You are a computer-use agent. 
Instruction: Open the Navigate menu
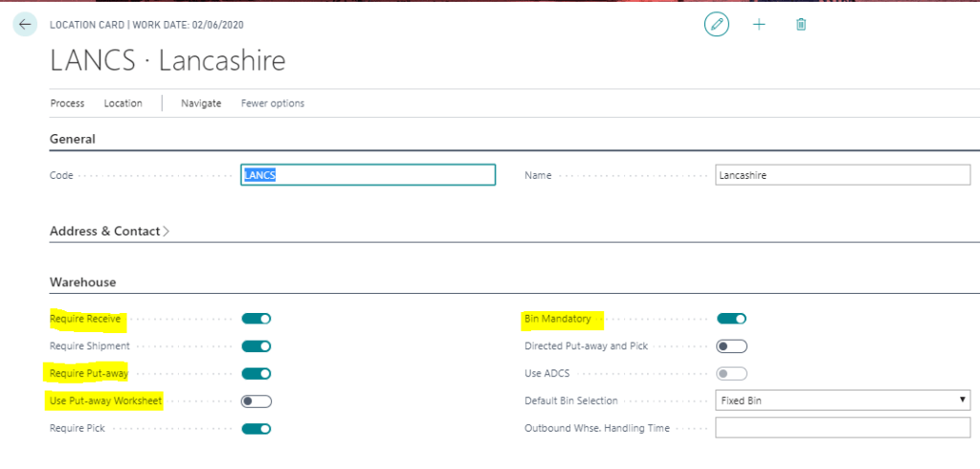[x=201, y=103]
